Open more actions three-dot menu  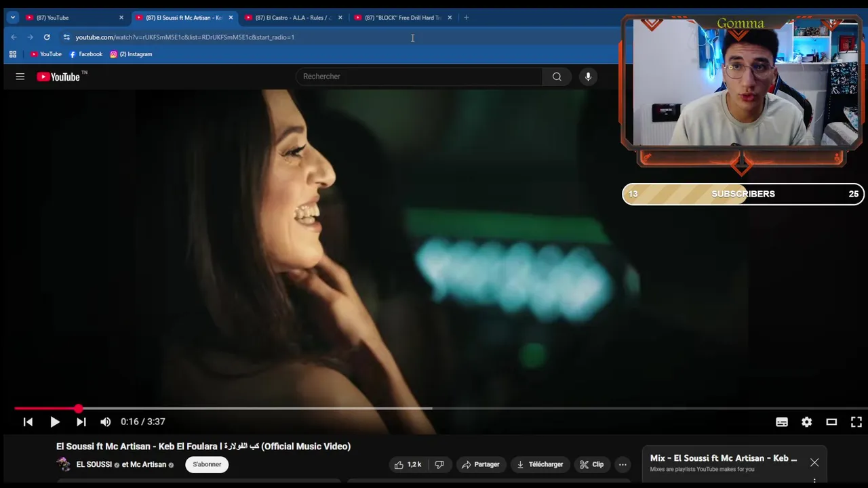[623, 464]
